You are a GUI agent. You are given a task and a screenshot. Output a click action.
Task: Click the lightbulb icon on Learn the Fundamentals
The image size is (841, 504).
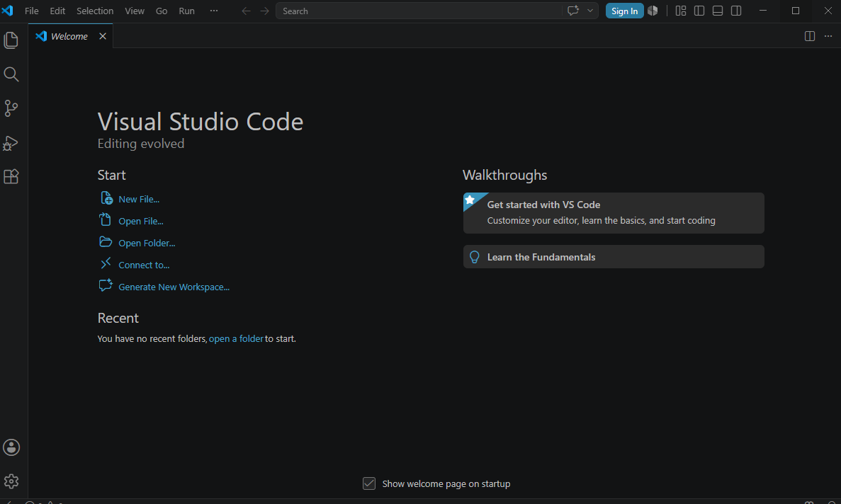click(x=475, y=257)
